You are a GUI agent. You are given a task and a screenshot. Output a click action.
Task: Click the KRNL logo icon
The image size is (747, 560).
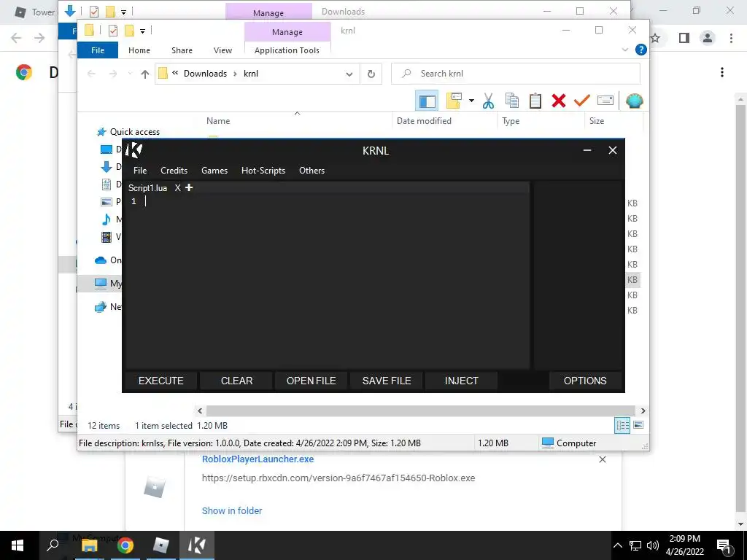point(134,150)
